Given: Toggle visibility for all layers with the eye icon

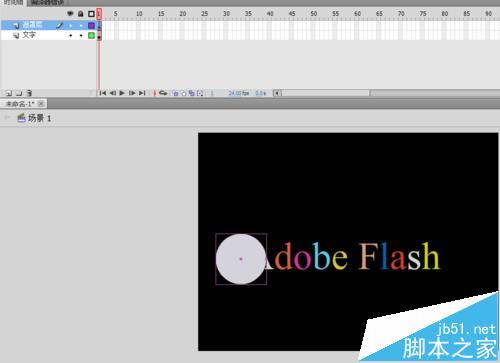Looking at the screenshot, I should tap(70, 14).
